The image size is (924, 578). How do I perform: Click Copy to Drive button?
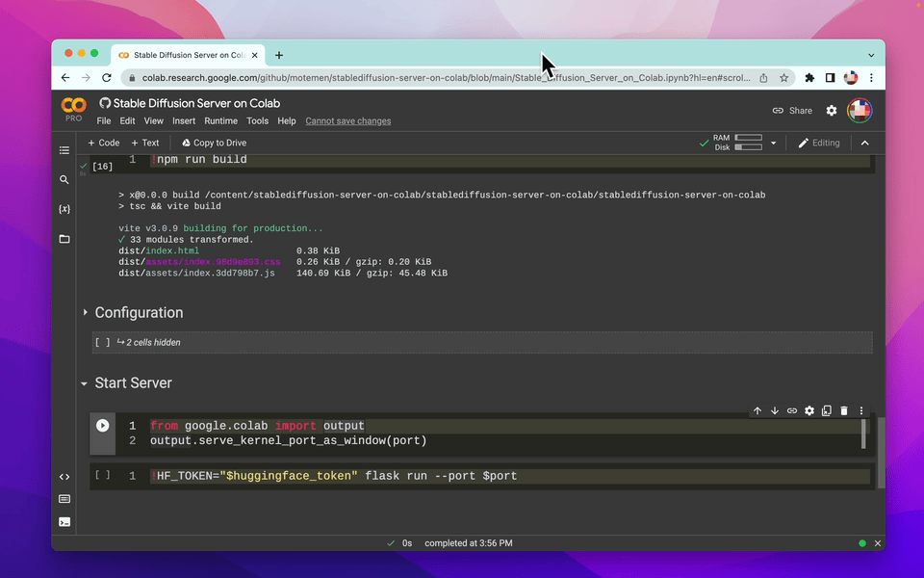[214, 143]
